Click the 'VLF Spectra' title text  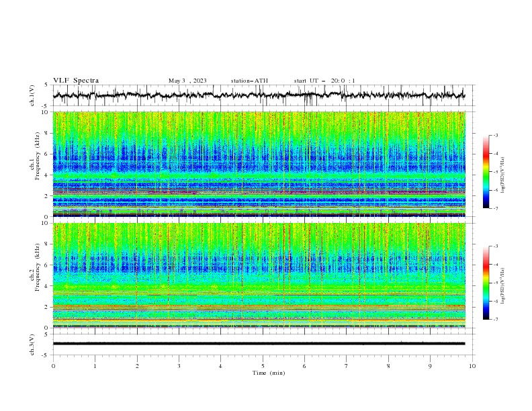coord(76,81)
